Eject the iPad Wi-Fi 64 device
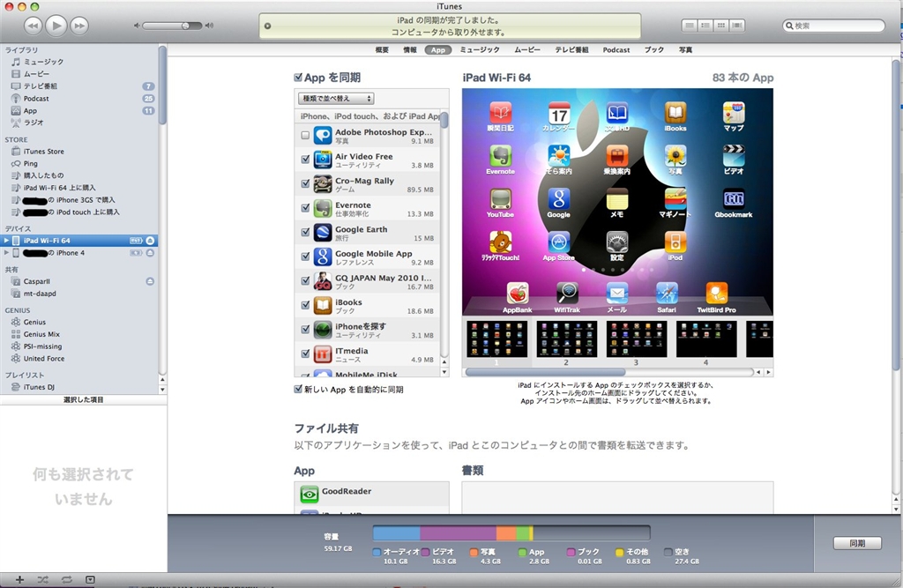903x588 pixels. coord(150,241)
